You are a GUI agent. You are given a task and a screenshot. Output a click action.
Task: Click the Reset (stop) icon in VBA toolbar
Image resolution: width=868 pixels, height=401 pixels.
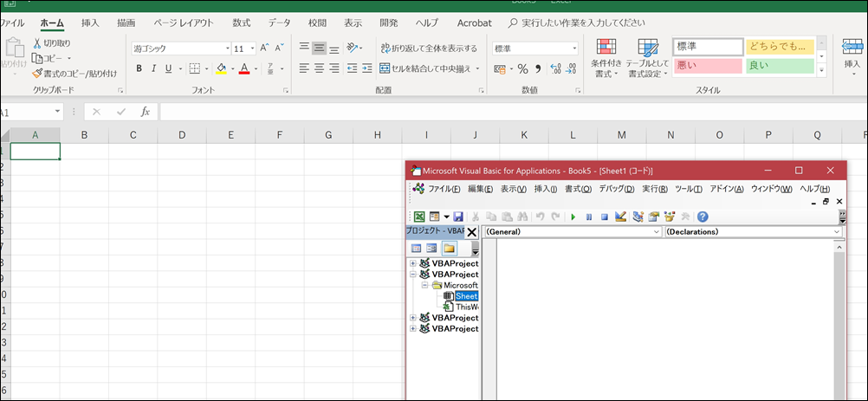pyautogui.click(x=605, y=217)
